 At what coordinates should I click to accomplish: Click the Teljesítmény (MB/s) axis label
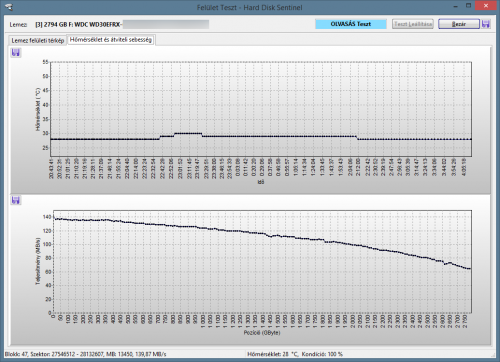point(38,261)
